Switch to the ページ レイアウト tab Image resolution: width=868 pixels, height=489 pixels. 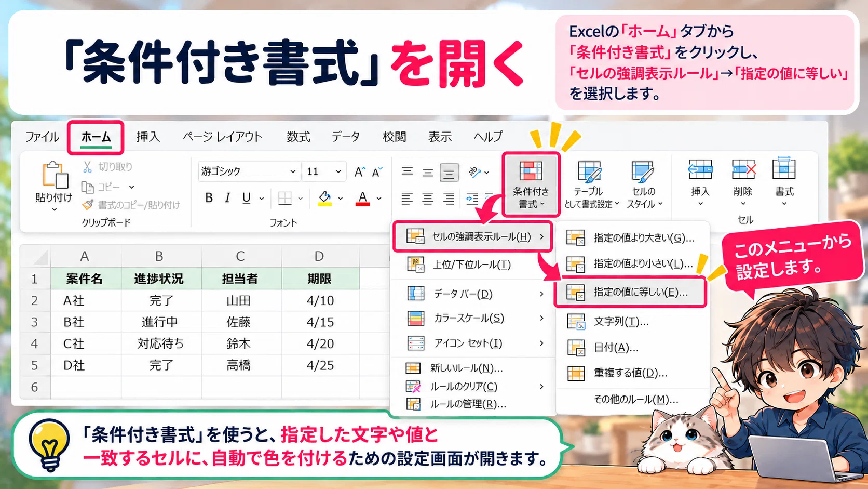point(222,137)
